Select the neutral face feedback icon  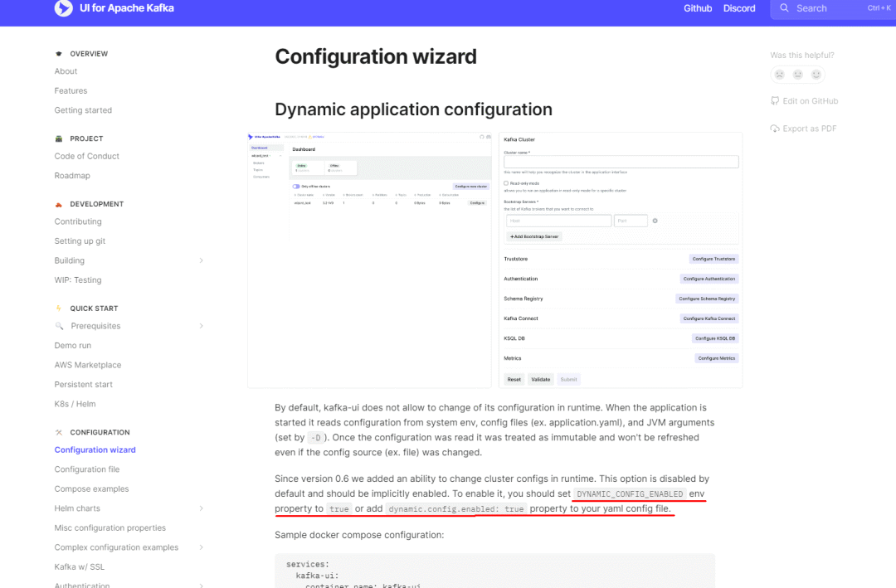tap(798, 75)
